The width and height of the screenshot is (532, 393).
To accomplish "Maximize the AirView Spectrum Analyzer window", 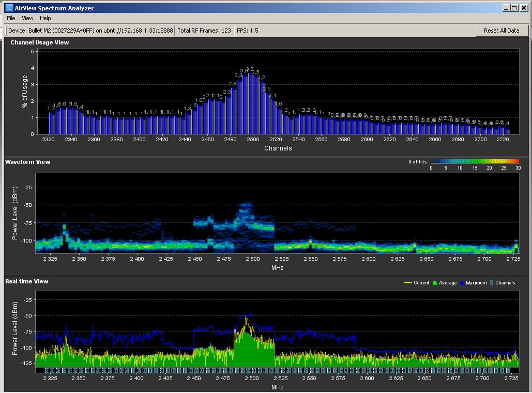I will tap(514, 8).
